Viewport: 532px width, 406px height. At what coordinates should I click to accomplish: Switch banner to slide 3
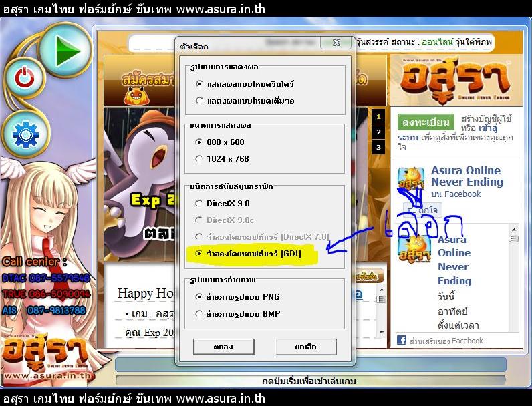point(378,147)
